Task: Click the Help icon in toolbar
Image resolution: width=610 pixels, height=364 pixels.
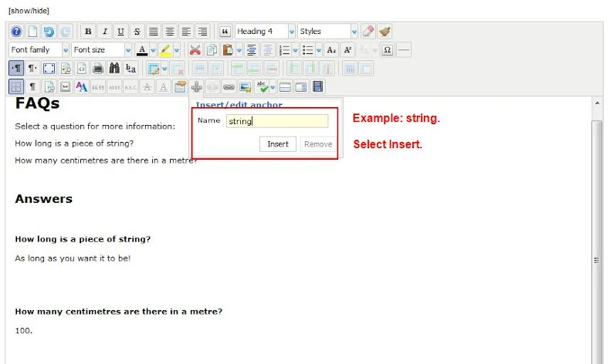Action: click(16, 32)
